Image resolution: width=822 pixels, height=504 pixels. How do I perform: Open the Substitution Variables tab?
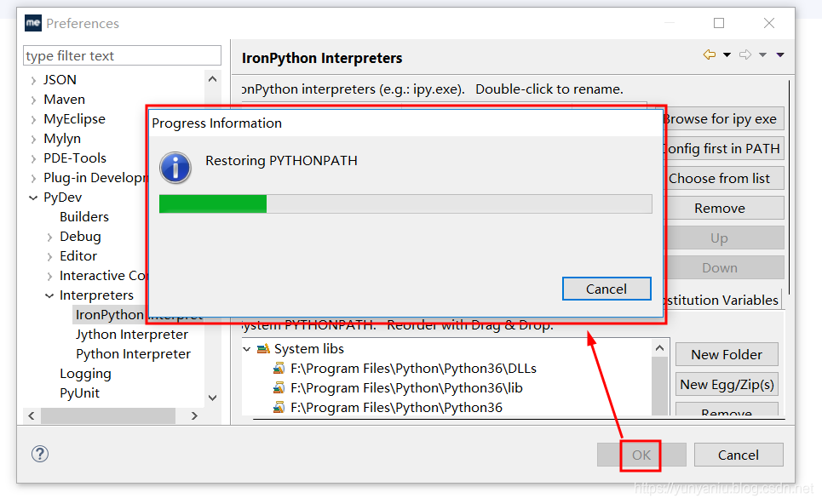click(x=723, y=301)
